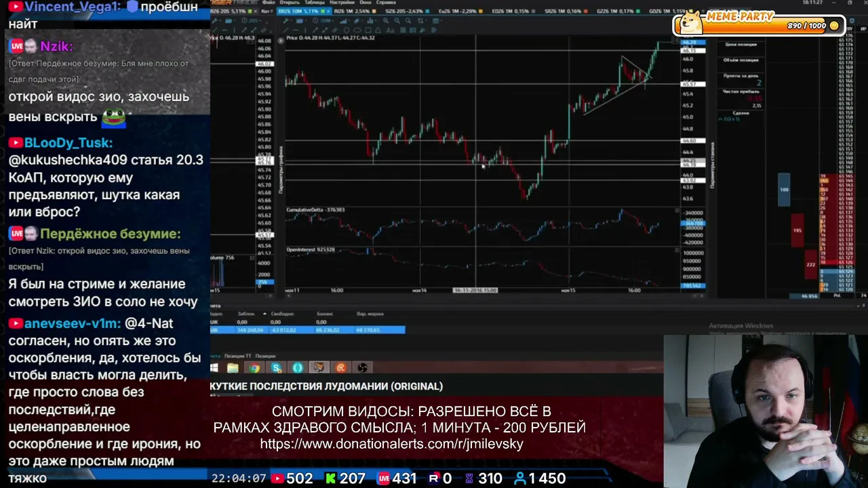Open the Таблицы menu
The height and width of the screenshot is (488, 868).
(315, 3)
